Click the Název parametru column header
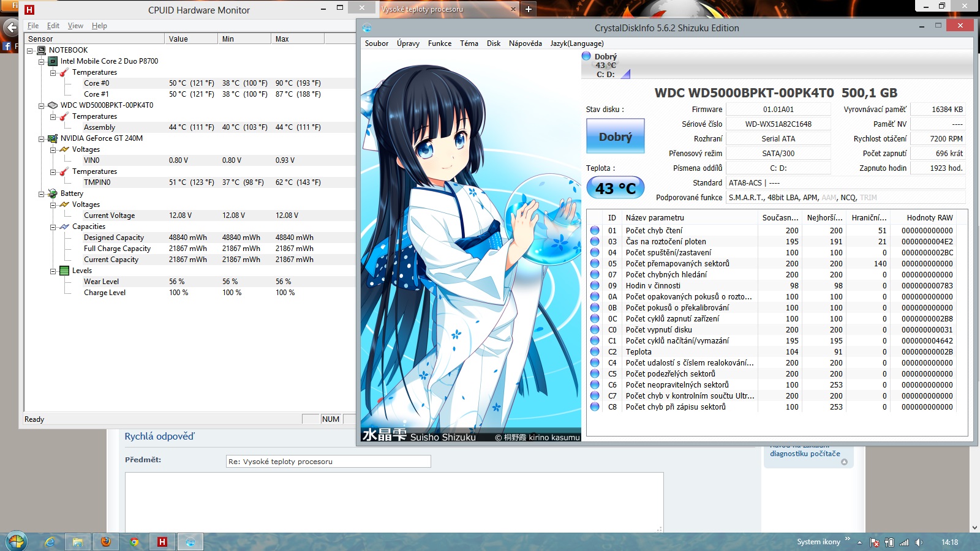 coord(690,217)
